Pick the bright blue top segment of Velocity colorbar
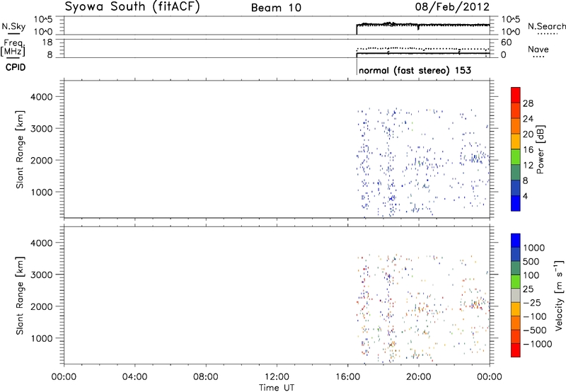Viewport: 566px width, 392px height. point(516,241)
